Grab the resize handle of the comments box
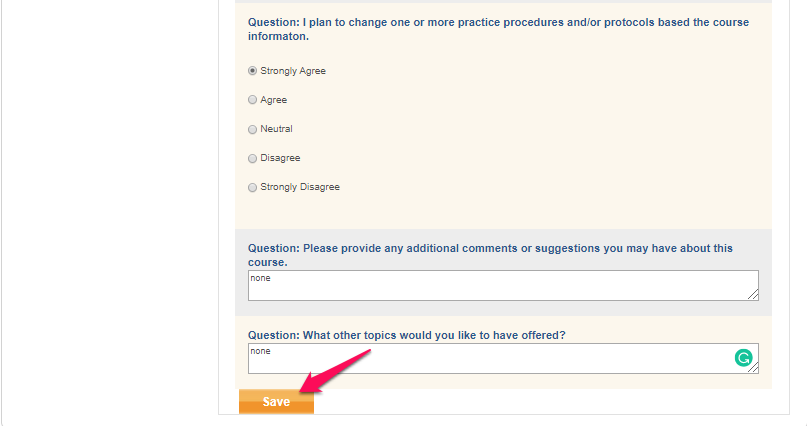Image resolution: width=807 pixels, height=426 pixels. tap(753, 295)
